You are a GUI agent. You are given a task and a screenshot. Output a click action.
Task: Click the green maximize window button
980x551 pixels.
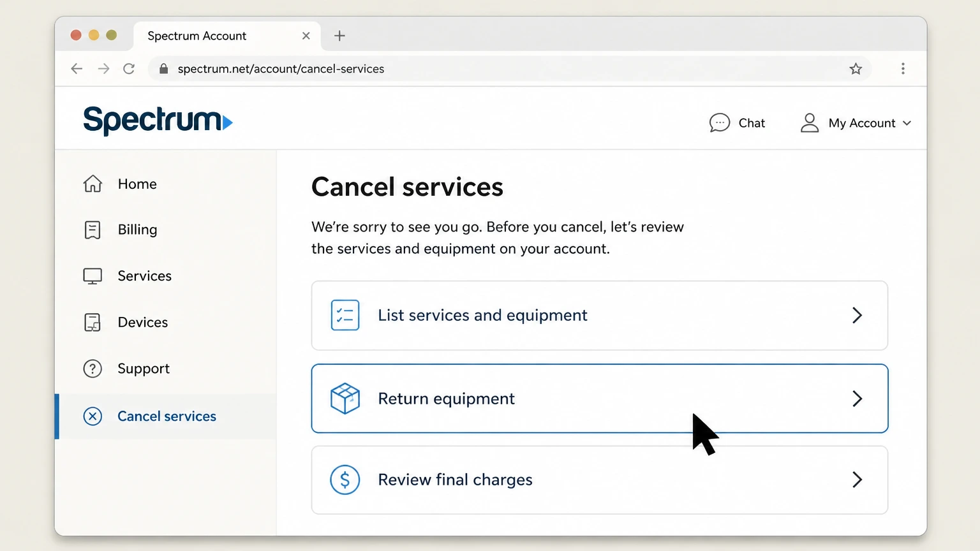112,35
